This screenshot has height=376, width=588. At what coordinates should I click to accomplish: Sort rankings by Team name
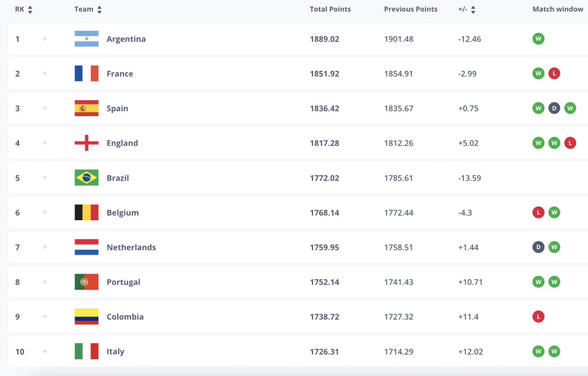[x=99, y=10]
